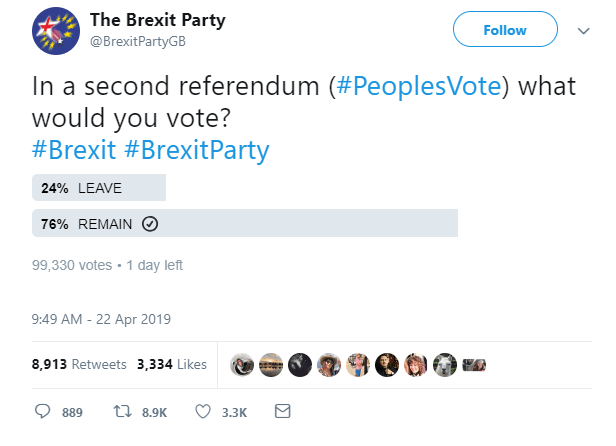This screenshot has height=446, width=616.
Task: Click the retweet arrows icon
Action: [x=126, y=411]
